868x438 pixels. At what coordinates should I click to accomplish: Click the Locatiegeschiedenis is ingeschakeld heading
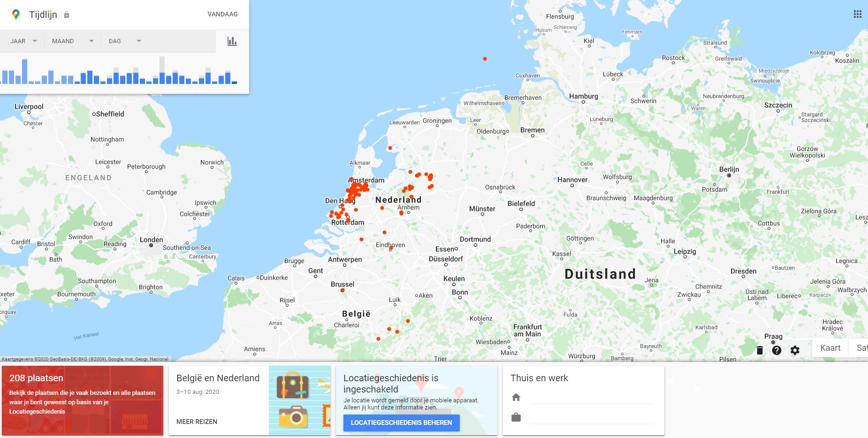[391, 384]
